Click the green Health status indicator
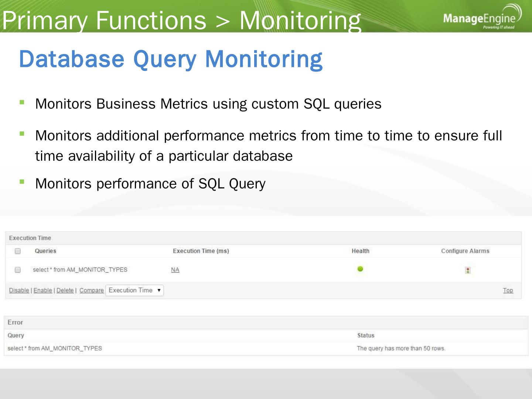This screenshot has height=399, width=532. coord(360,269)
